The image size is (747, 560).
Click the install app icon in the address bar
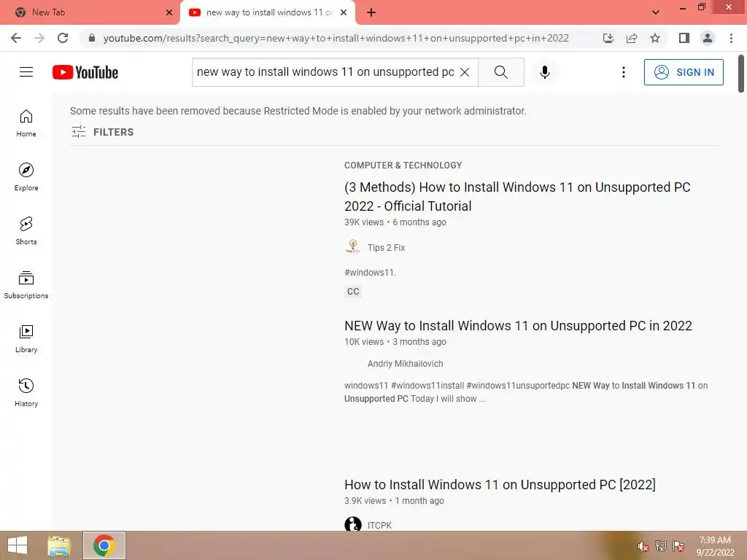pyautogui.click(x=608, y=38)
